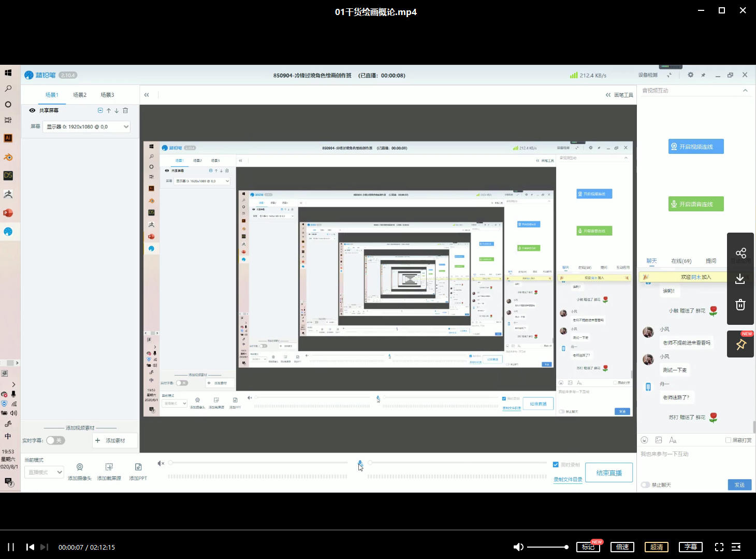Open the 超清 video quality menu
This screenshot has height=559, width=756.
tap(657, 547)
